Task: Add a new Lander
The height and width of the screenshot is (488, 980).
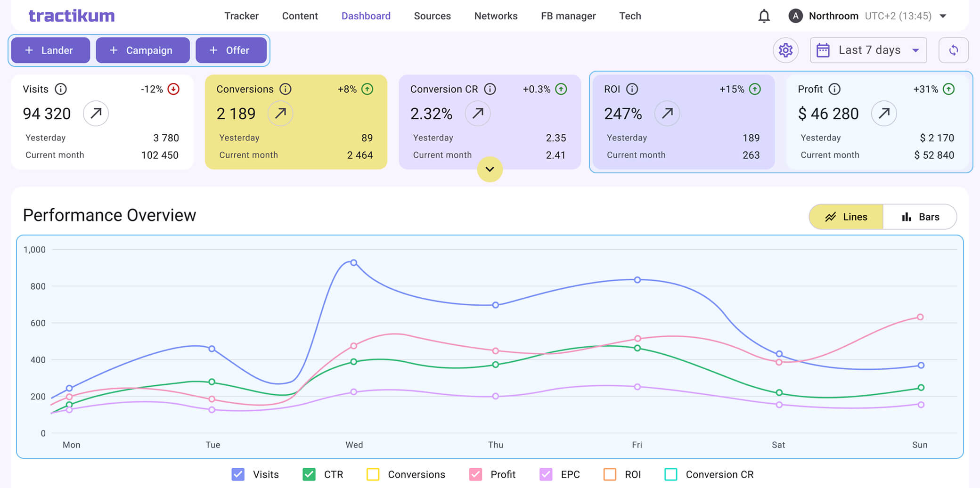Action: (x=50, y=50)
